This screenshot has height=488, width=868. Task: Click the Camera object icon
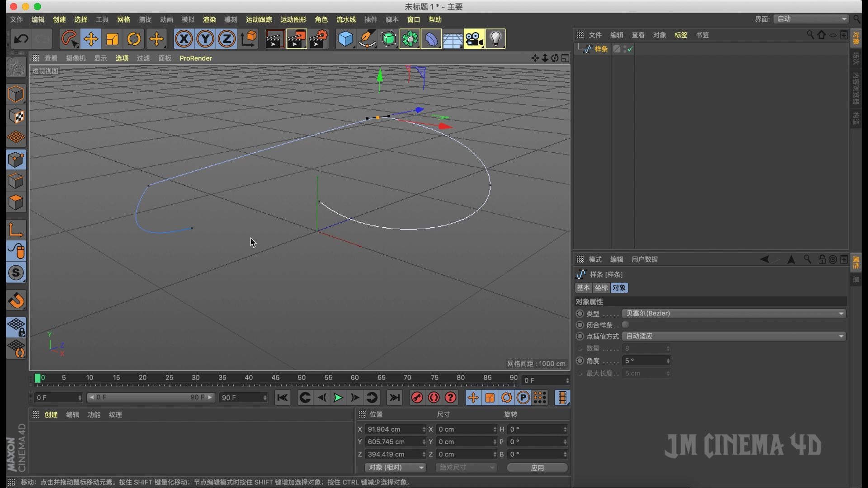(474, 39)
